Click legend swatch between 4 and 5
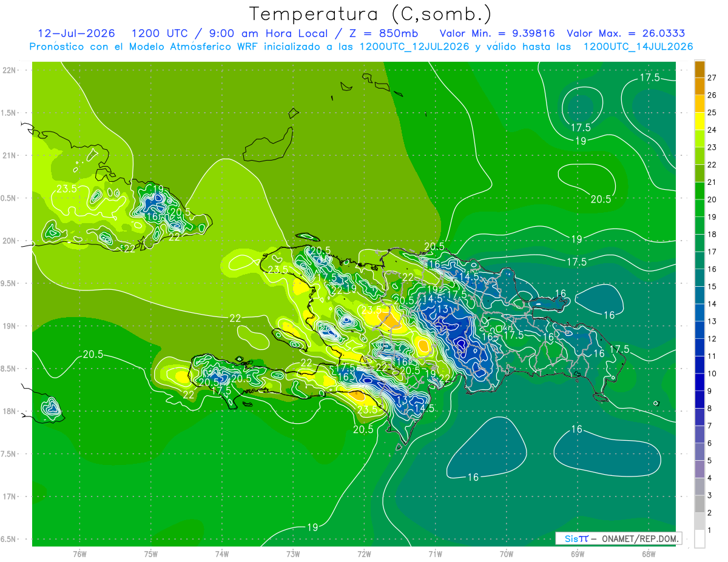The height and width of the screenshot is (562, 728). coord(699,469)
